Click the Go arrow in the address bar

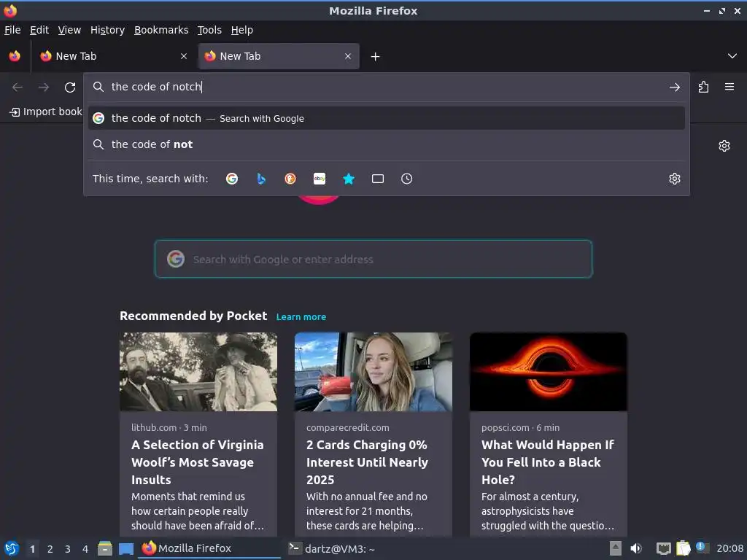coord(675,87)
